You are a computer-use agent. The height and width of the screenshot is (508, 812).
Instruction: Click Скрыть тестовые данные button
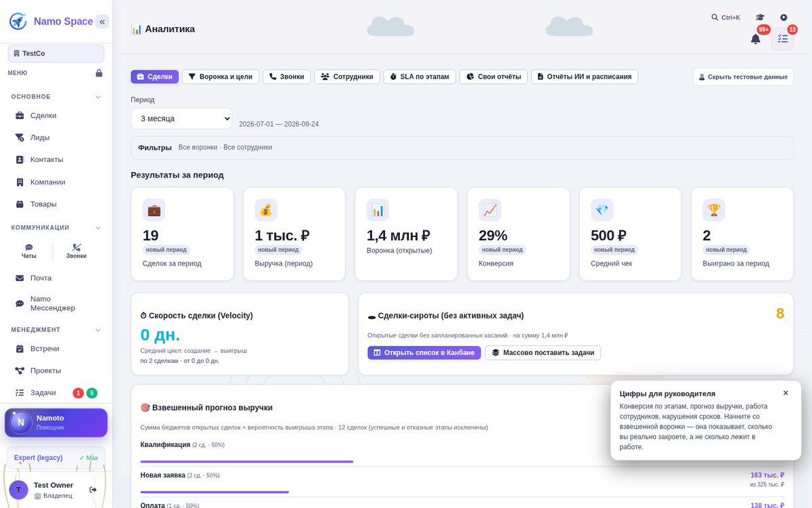pos(743,77)
